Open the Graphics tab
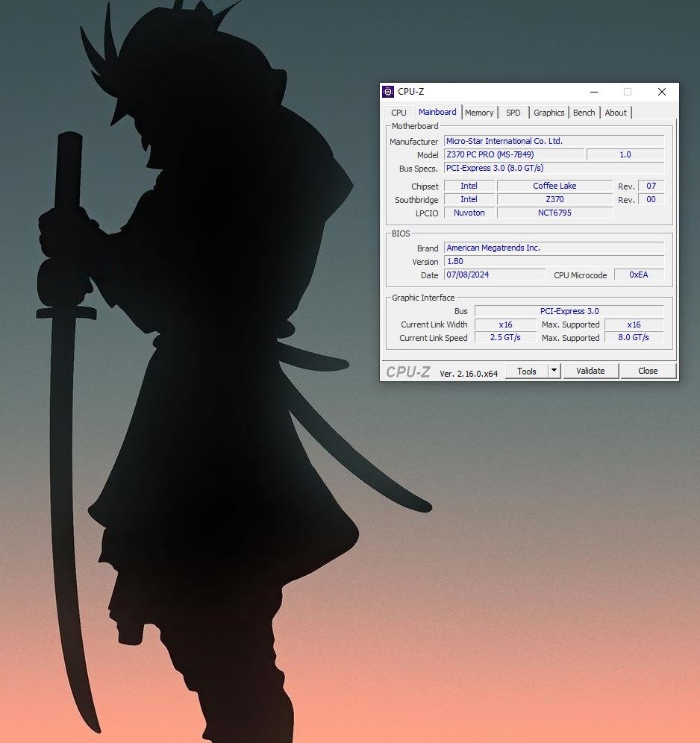 coord(549,113)
